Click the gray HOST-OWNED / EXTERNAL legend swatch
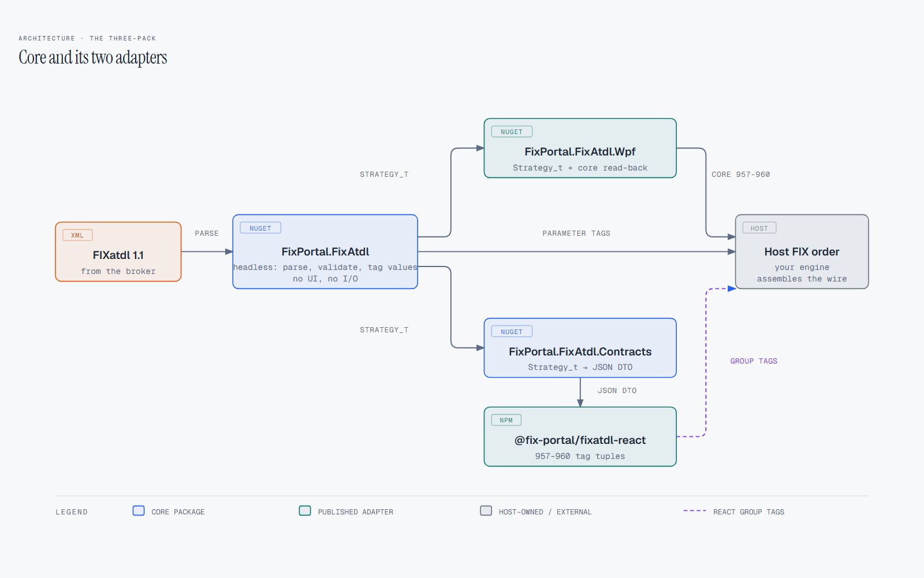Viewport: 924px width, 578px height. [486, 511]
